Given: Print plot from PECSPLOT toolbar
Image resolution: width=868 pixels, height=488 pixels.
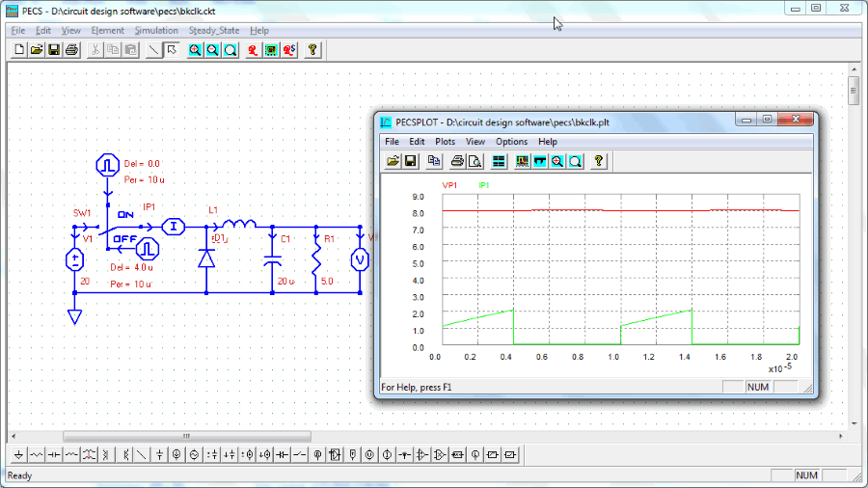Looking at the screenshot, I should (457, 161).
